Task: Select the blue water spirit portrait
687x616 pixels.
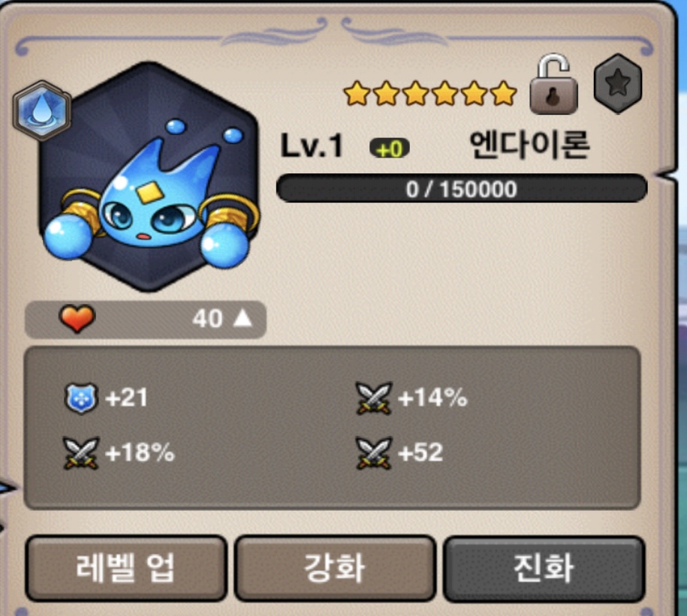Action: (x=150, y=177)
